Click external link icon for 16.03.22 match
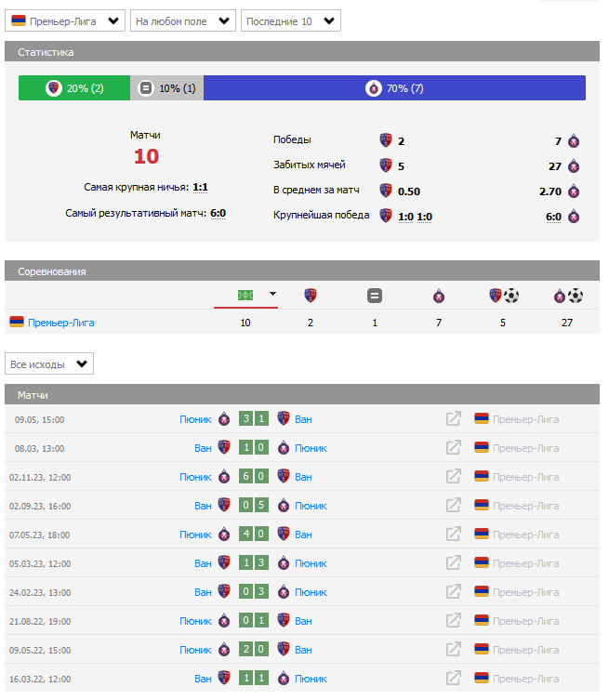 click(454, 679)
